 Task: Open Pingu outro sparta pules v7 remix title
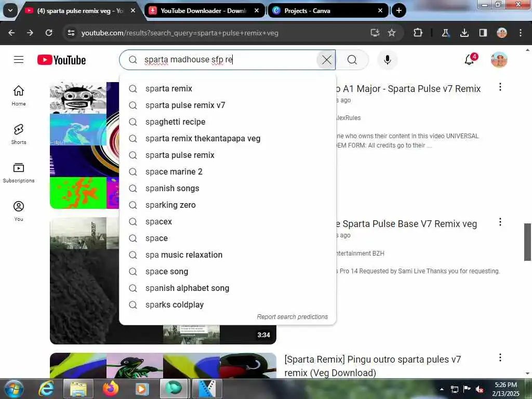pos(373,366)
